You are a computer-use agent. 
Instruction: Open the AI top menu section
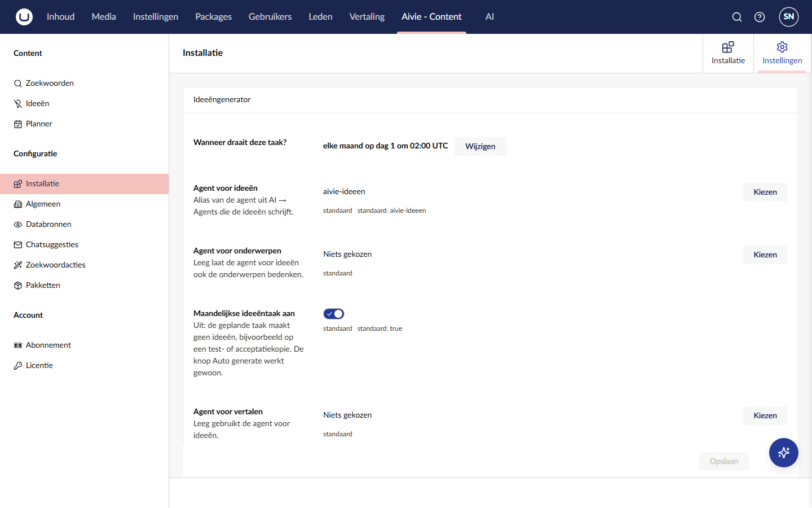(489, 17)
